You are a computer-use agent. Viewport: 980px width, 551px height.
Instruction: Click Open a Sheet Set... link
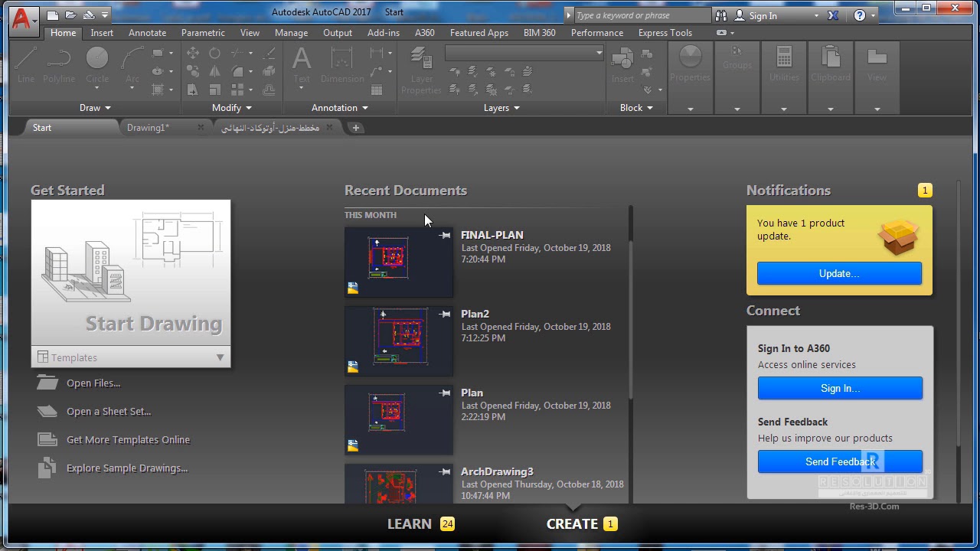point(109,412)
